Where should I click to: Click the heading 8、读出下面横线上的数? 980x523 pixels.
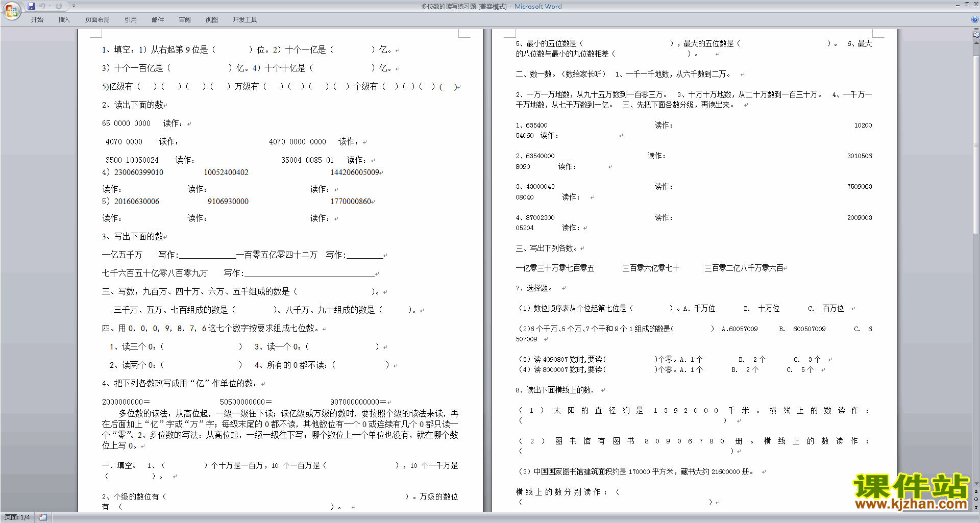point(554,390)
